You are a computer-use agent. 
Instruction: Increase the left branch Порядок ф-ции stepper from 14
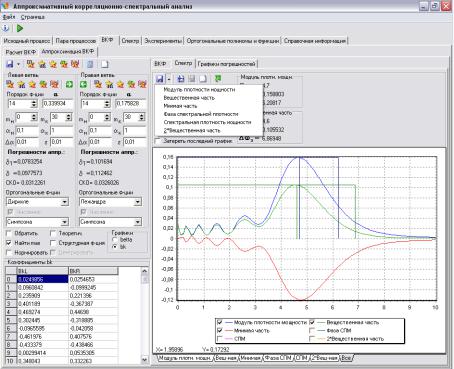pos(34,102)
